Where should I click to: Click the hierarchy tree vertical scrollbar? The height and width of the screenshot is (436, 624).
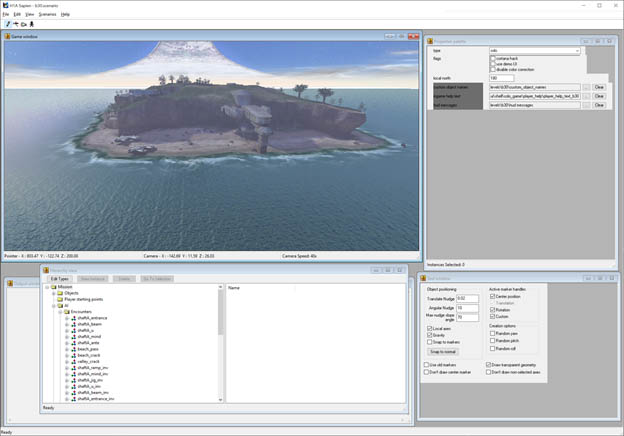click(x=220, y=343)
